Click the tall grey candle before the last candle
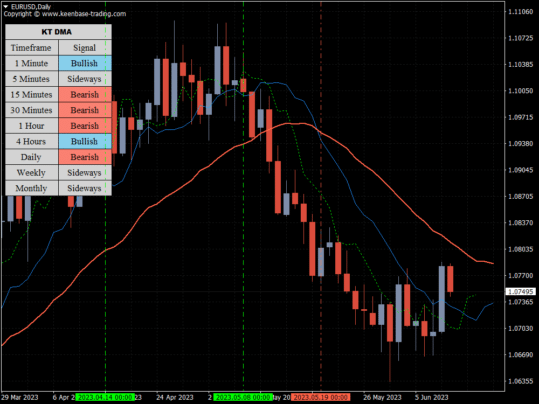The width and height of the screenshot is (539, 404). (442, 299)
